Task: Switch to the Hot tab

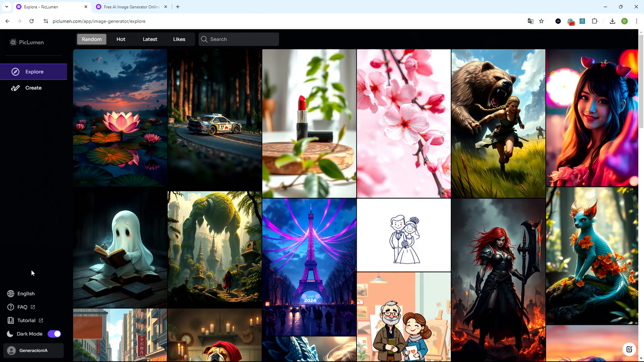Action: 121,39
